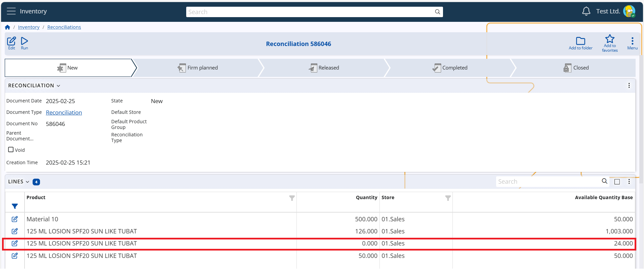Screen dimensions: 644x270
Task: Select the Completed state step
Action: pyautogui.click(x=450, y=68)
